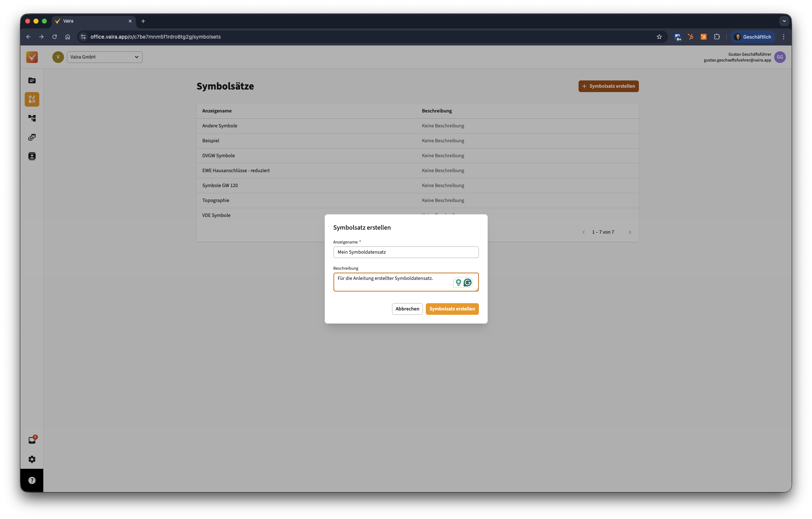Go to next page of symbol sets
The image size is (812, 519).
pyautogui.click(x=630, y=232)
